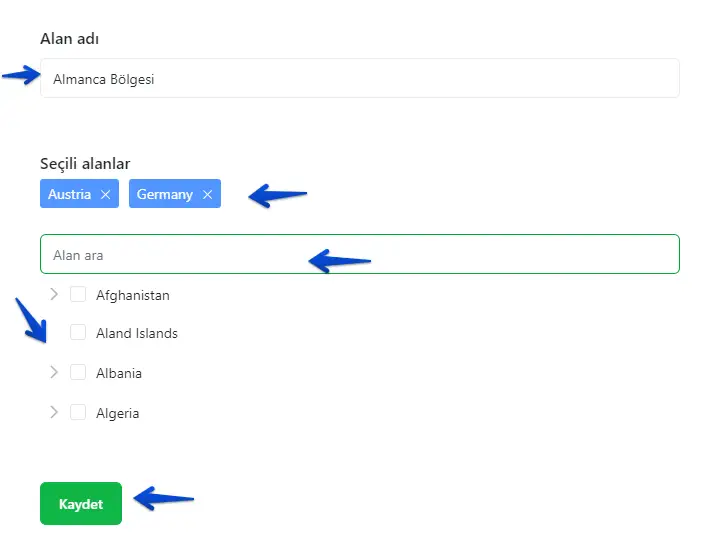Click the Alan adı field label
Image resolution: width=714 pixels, height=548 pixels.
click(68, 39)
